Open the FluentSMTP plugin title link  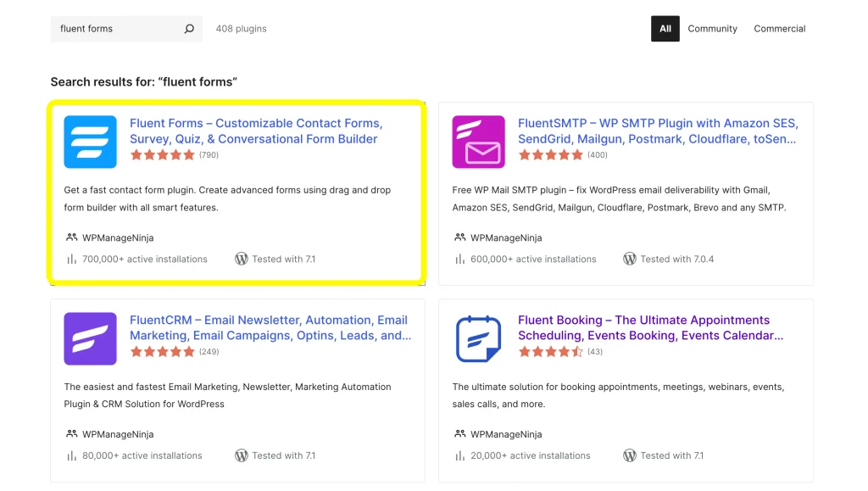pos(658,131)
